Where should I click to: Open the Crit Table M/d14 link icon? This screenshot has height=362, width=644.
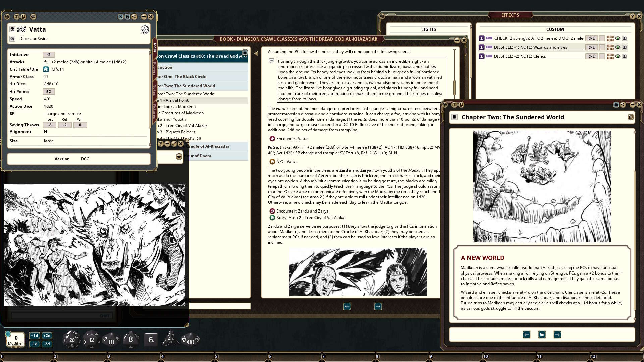point(46,69)
